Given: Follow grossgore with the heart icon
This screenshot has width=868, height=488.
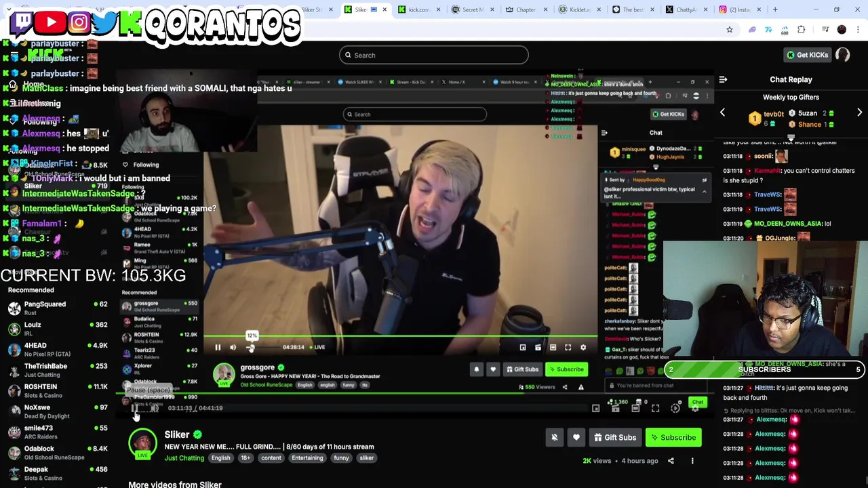Looking at the screenshot, I should [493, 369].
